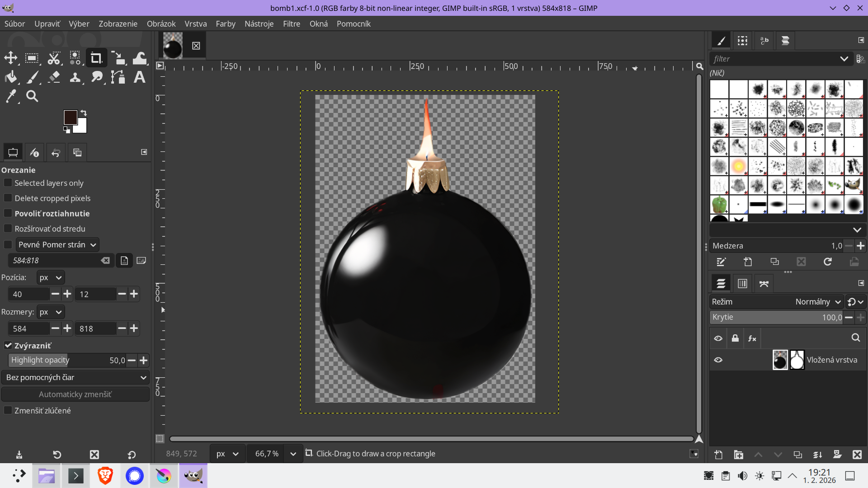Click new layer icon in layers panel
Viewport: 868px width, 488px height.
pos(718,455)
